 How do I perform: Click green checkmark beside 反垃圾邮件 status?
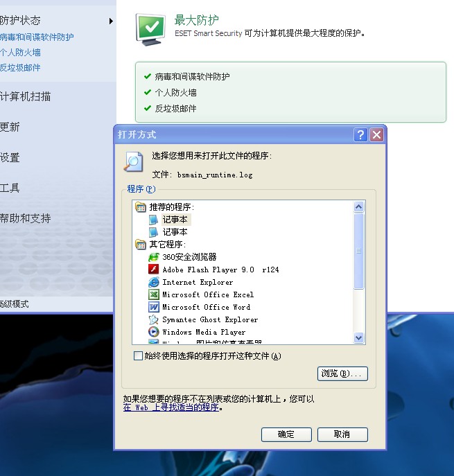(148, 108)
